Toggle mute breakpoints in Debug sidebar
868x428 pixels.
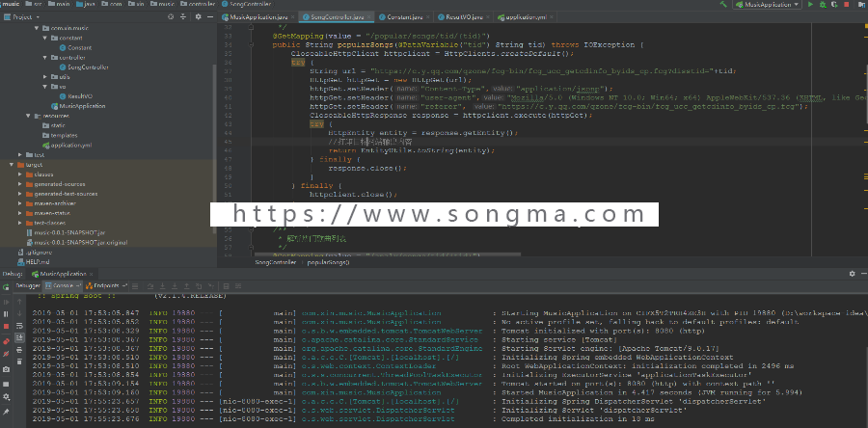[6, 354]
